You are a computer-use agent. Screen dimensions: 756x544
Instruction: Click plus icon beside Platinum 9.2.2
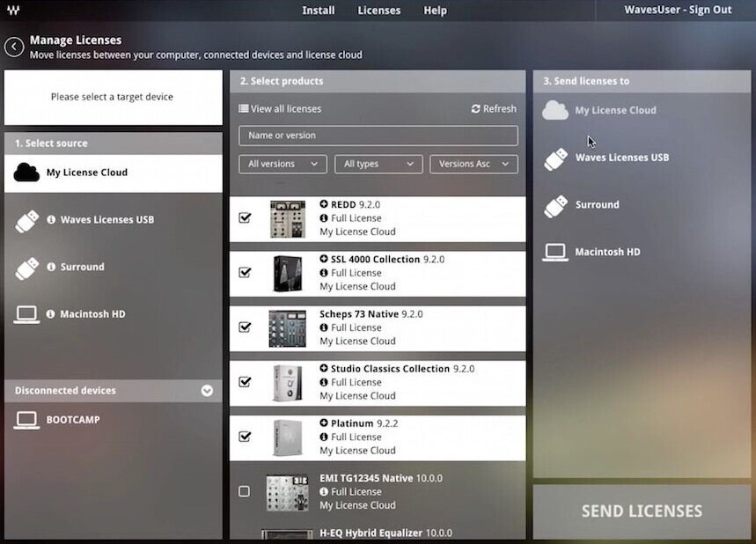pos(324,423)
